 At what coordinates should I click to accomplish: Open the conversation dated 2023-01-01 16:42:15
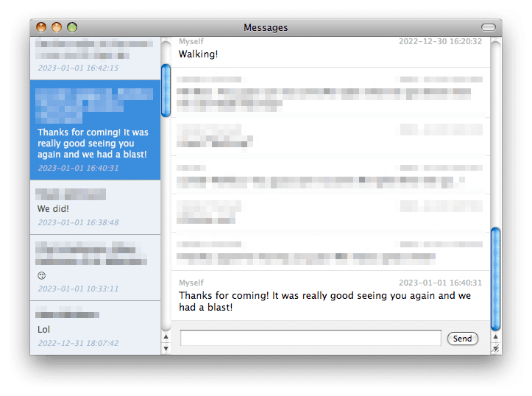[x=96, y=58]
